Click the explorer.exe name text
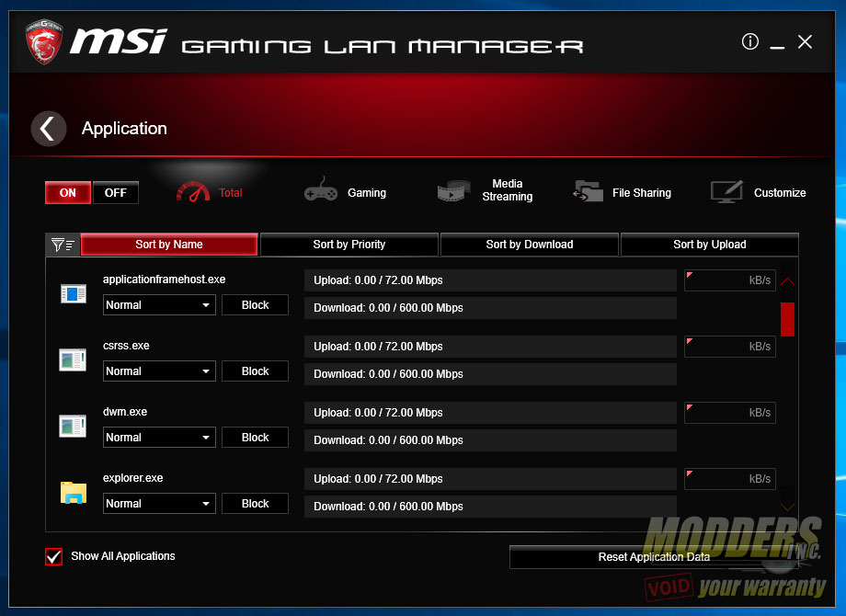The width and height of the screenshot is (846, 616). (132, 478)
